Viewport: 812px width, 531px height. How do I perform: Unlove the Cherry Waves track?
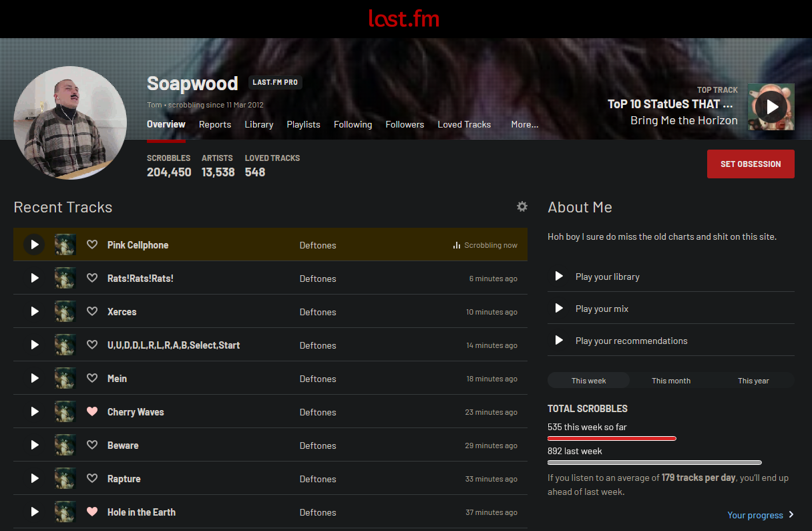pyautogui.click(x=92, y=412)
